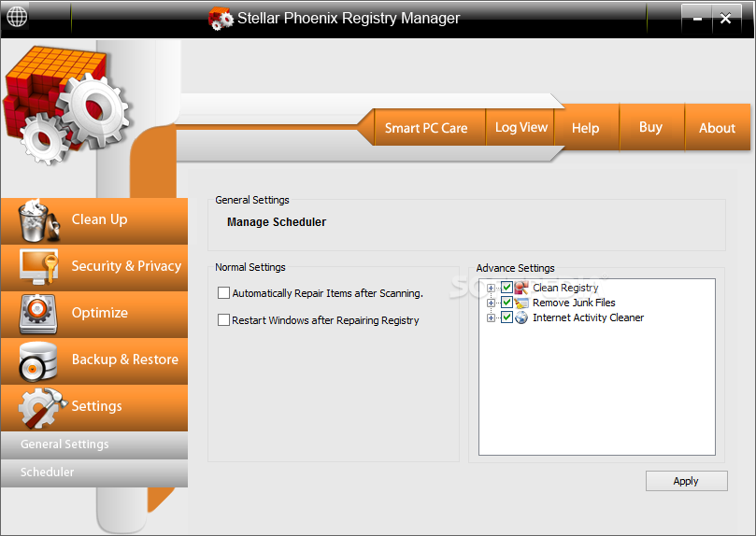Uncheck the Internet Activity Cleaner checkbox
Screen dimensions: 756x536
click(x=506, y=317)
